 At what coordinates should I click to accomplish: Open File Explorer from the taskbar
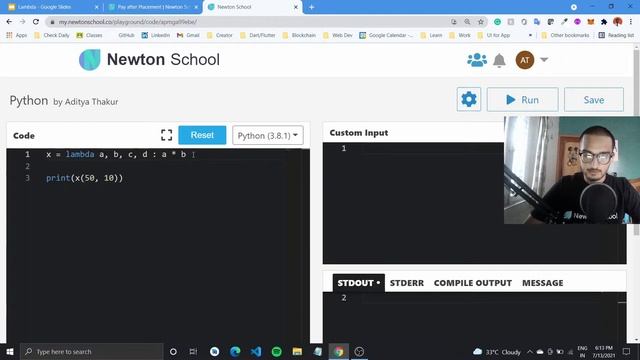tap(297, 351)
